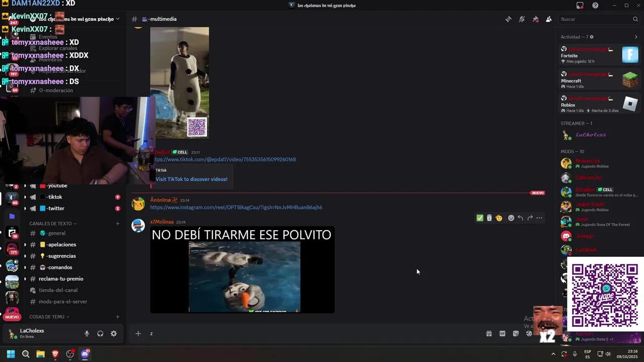The image size is (644, 362).
Task: Open Windows Start menu
Action: tap(11, 354)
